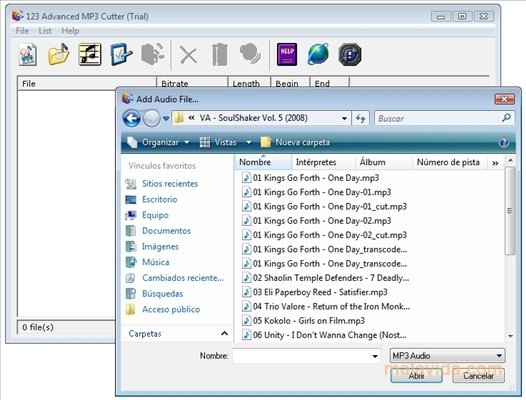Click the Acceso público folder icon
The image size is (526, 400).
[x=130, y=309]
